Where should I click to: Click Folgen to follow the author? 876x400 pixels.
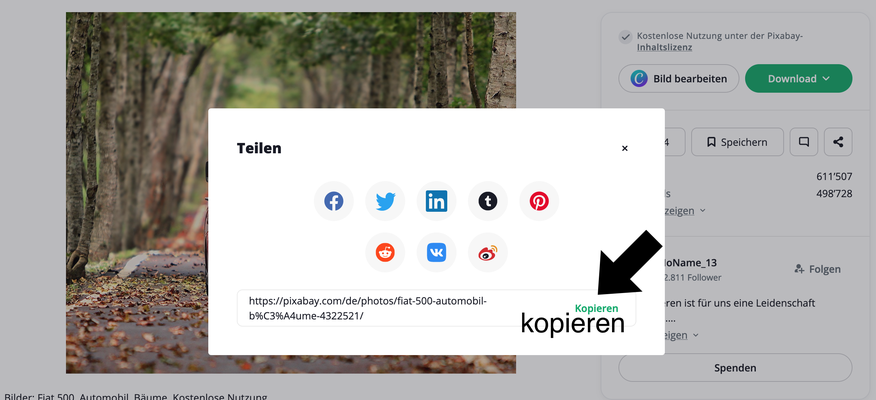(817, 269)
